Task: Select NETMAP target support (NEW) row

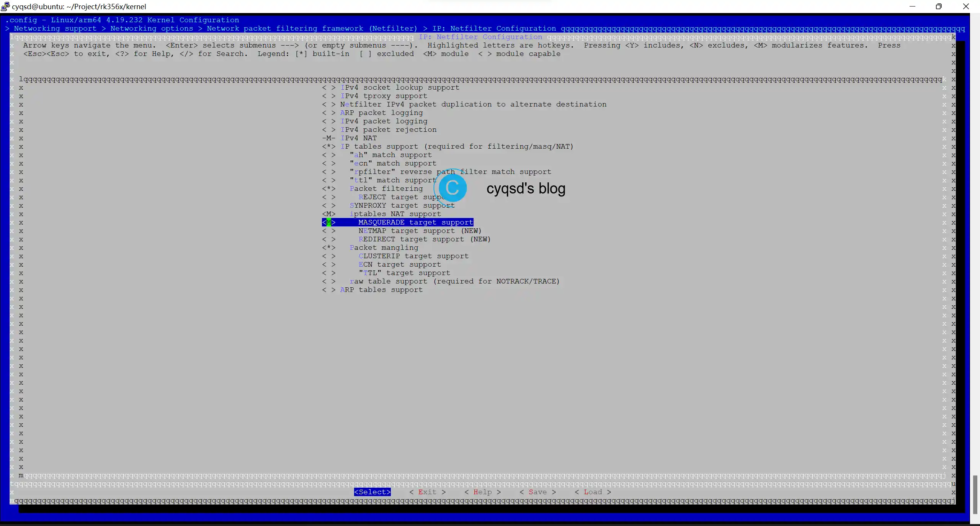Action: click(x=402, y=231)
